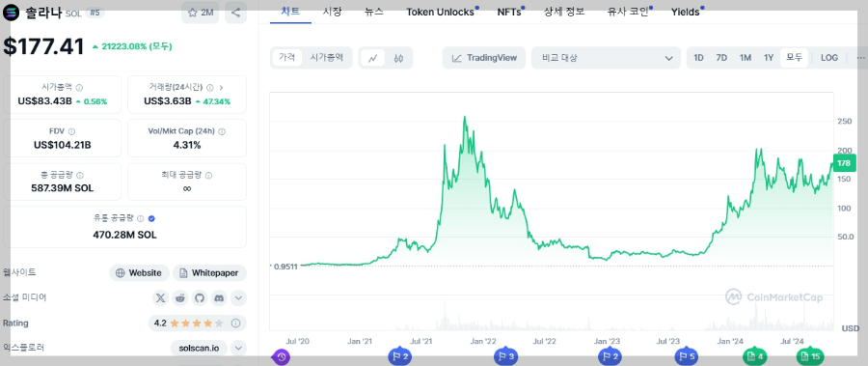868x366 pixels.
Task: Open rating info icon
Action: pyautogui.click(x=235, y=323)
